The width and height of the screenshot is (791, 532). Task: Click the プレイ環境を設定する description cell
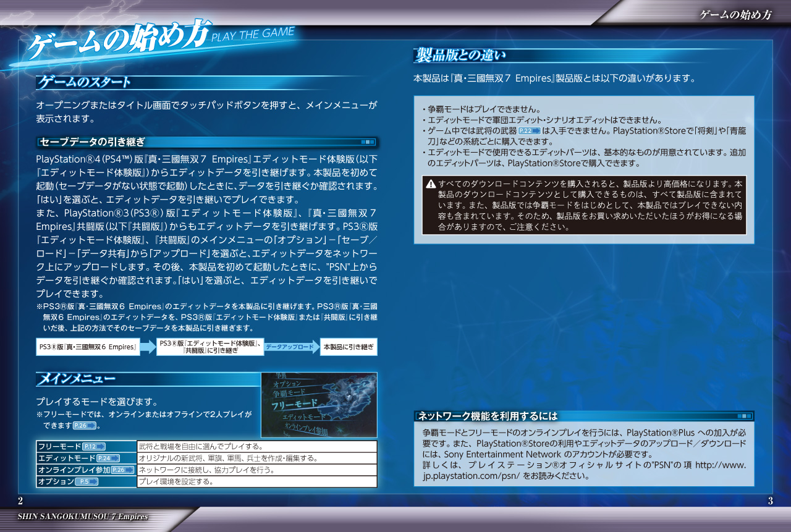(x=257, y=482)
